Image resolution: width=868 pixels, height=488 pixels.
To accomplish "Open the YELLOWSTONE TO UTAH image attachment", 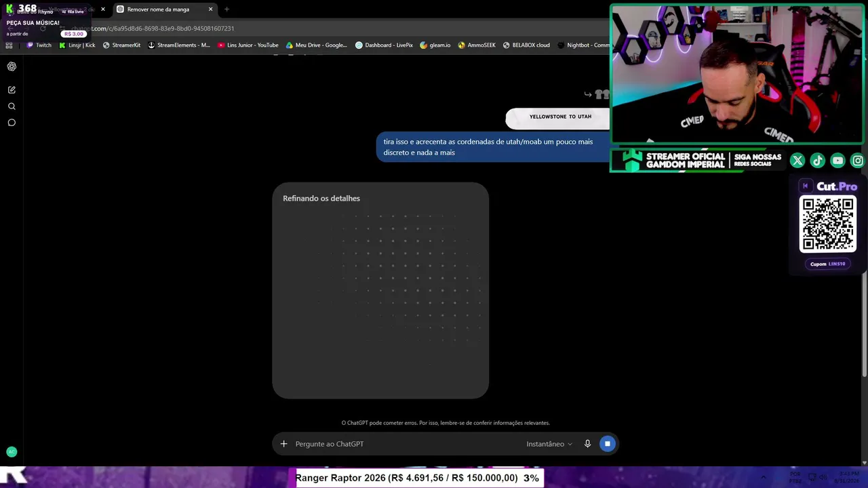I will 558,117.
